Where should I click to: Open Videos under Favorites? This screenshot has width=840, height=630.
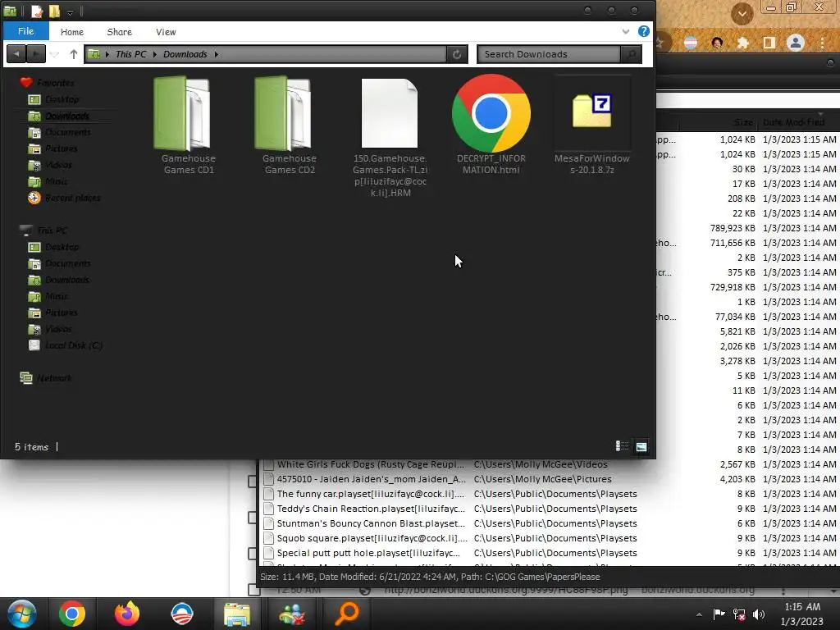click(x=58, y=165)
